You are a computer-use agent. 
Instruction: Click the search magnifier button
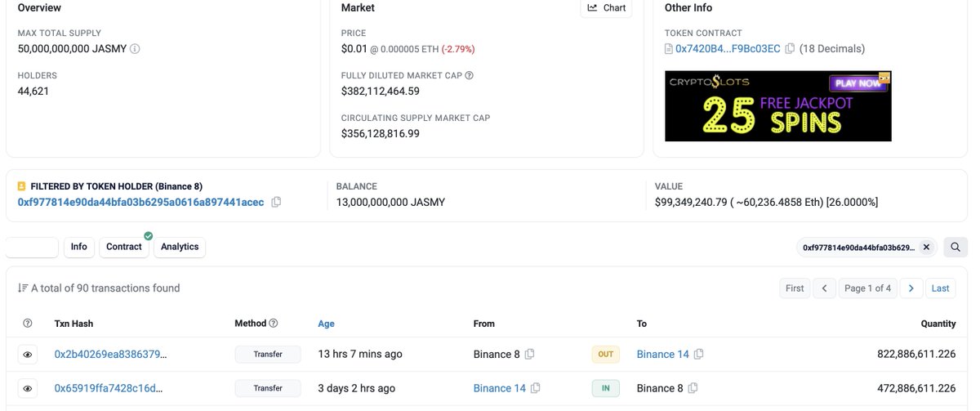coord(955,247)
